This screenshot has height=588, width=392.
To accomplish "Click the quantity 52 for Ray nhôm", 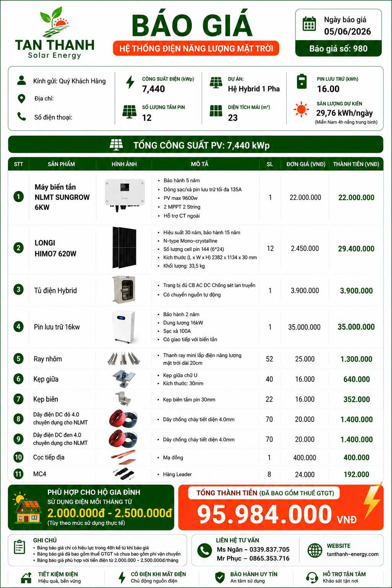I will [269, 359].
